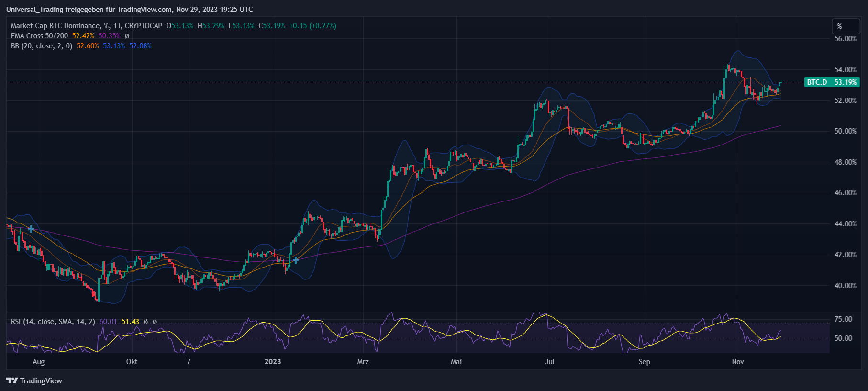
Task: Open the Market Cap BTC Dominance legend title
Action: click(x=86, y=26)
